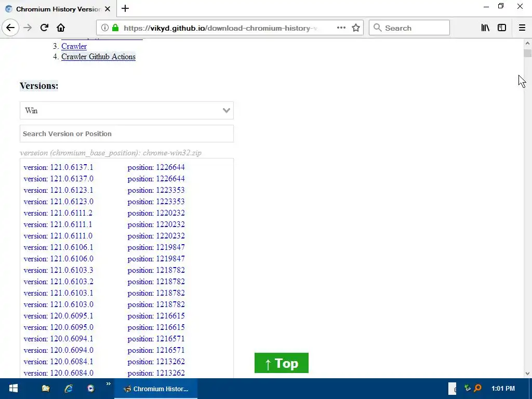The width and height of the screenshot is (532, 399).
Task: Click the page scrollbar thumb
Action: (527, 54)
